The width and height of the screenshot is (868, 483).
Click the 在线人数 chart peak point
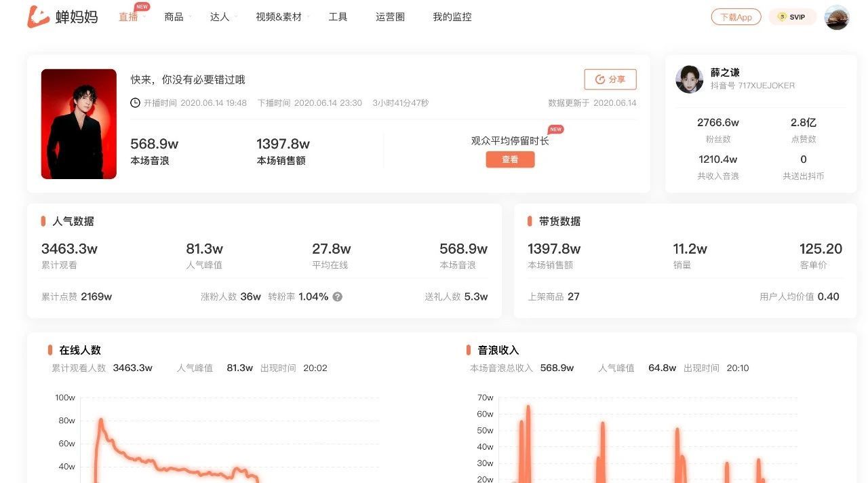click(x=101, y=420)
